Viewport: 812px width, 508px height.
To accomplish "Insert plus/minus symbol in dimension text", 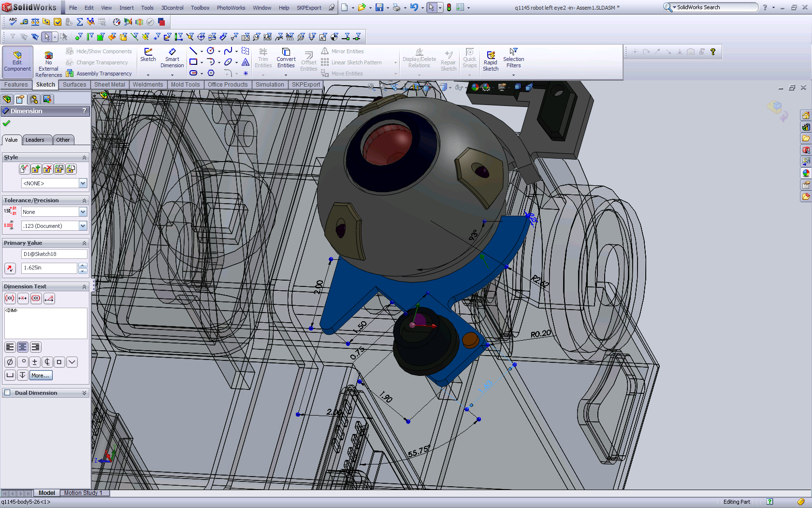I will [x=34, y=362].
